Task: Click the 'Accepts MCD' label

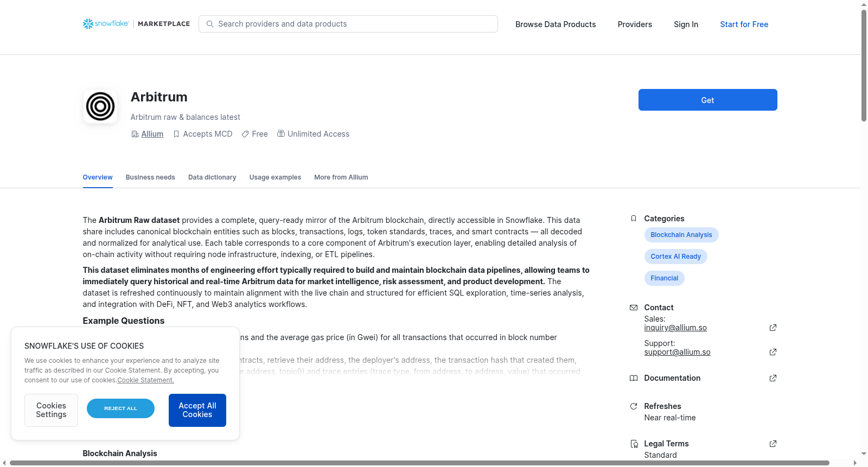Action: coord(208,134)
